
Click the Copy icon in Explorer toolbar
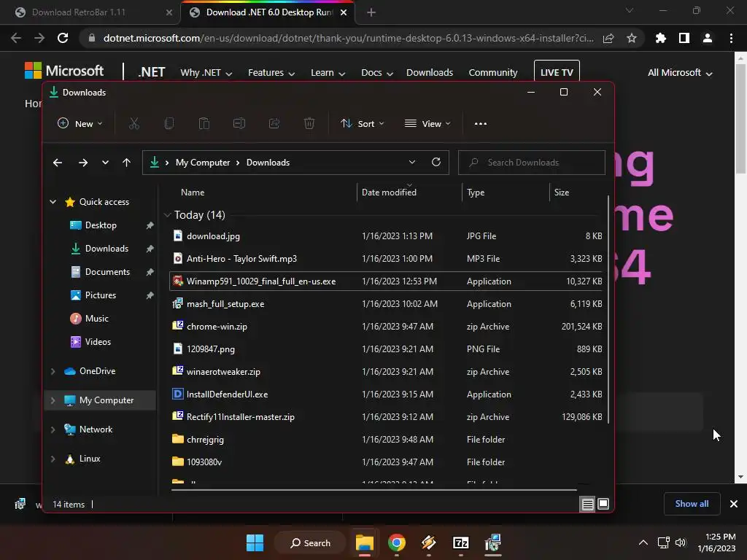pyautogui.click(x=169, y=124)
